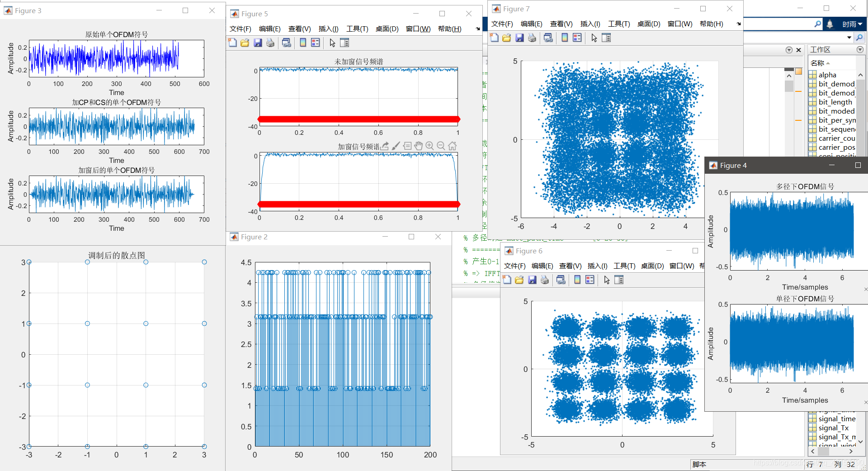Open the 时雨 user account dropdown
Screen dimensions: 868x471
[x=852, y=24]
